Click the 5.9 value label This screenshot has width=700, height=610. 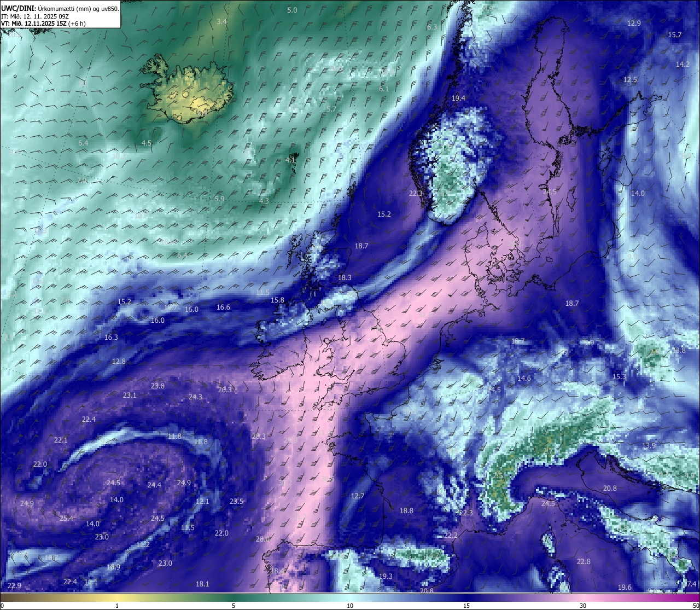(x=219, y=199)
